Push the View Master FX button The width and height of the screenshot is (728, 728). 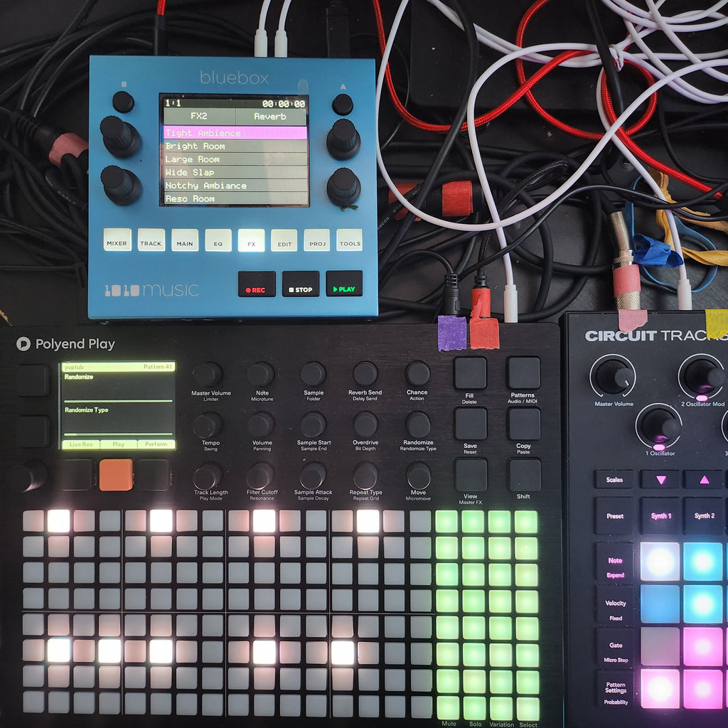coord(471,474)
